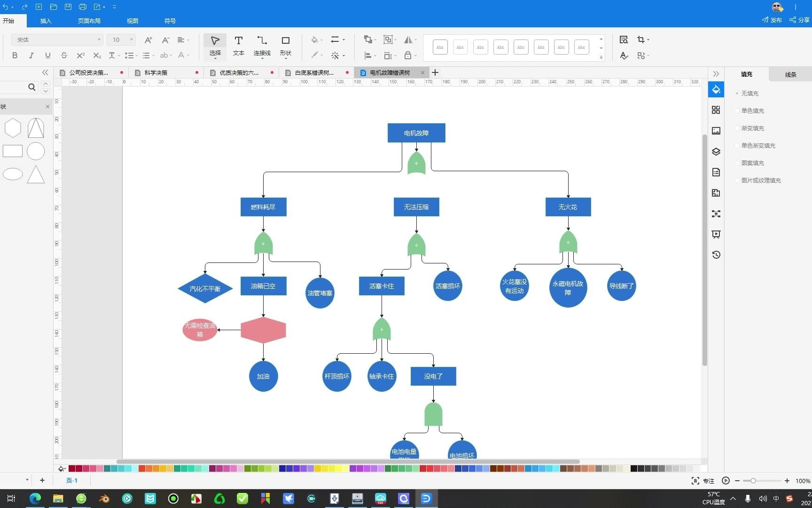Switch to the 线条 panel tab
812x508 pixels.
[790, 74]
